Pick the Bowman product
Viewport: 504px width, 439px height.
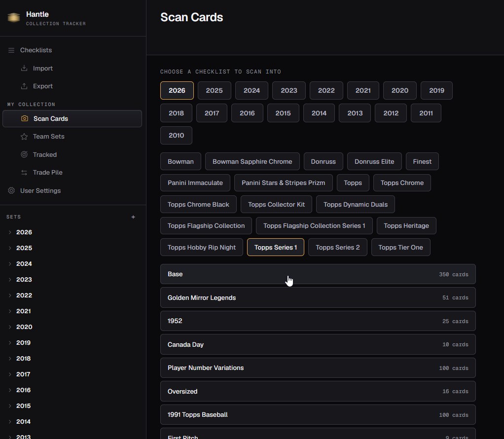180,161
